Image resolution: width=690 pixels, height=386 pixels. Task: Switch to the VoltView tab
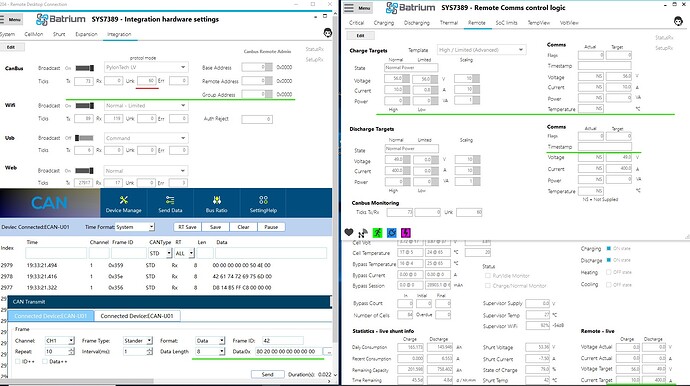click(569, 22)
